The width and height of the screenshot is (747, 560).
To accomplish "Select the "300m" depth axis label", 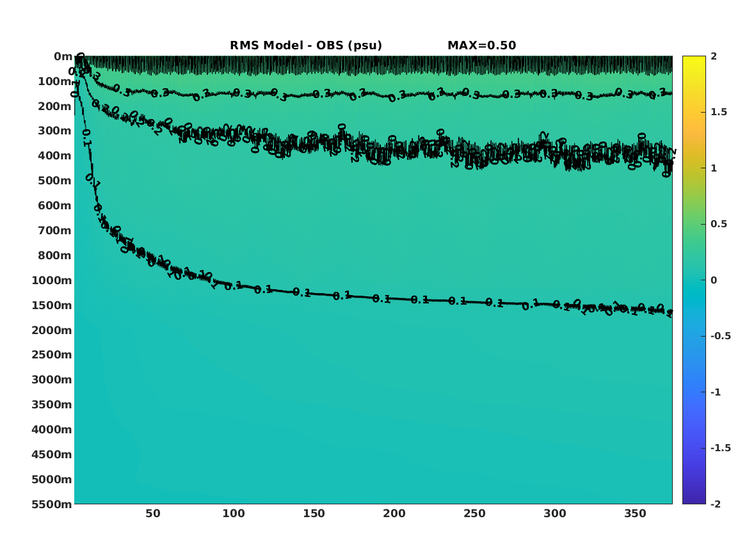I will tap(55, 131).
